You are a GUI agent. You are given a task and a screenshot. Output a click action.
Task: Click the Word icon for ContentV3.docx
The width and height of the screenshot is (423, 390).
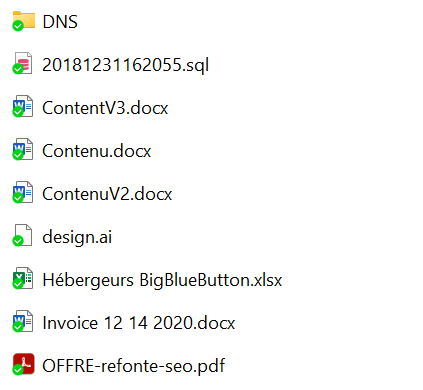pyautogui.click(x=23, y=106)
